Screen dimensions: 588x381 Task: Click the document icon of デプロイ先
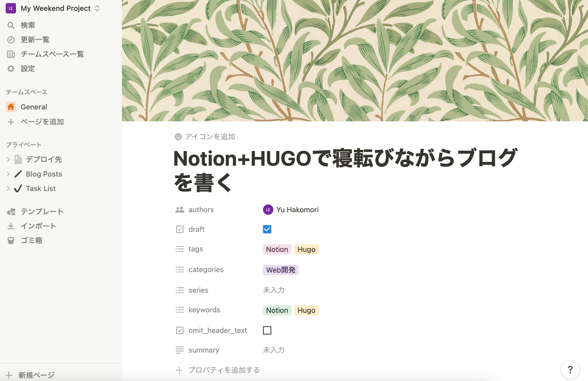coord(18,160)
